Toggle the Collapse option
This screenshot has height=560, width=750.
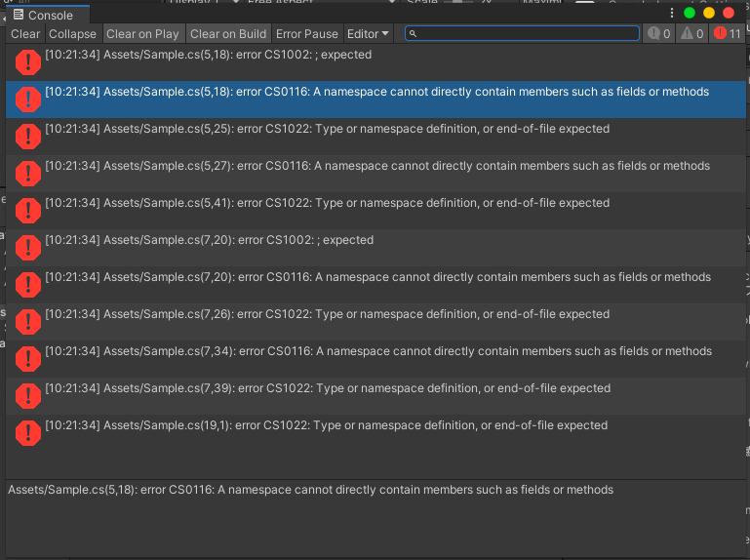coord(73,34)
